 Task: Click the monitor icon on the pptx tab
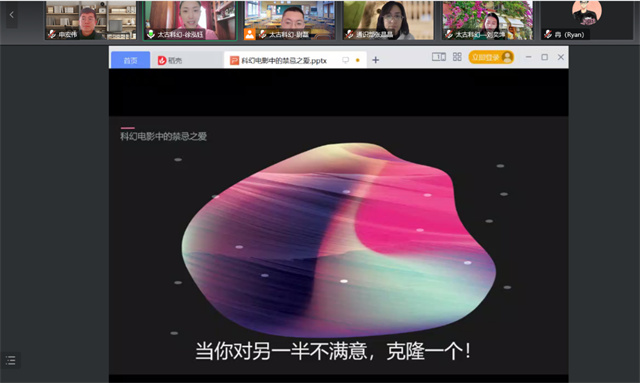[346, 60]
